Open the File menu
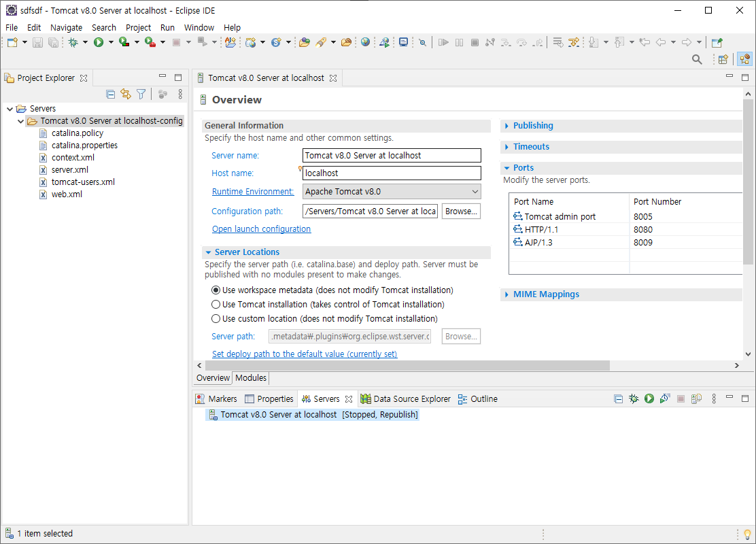The width and height of the screenshot is (756, 544). [12, 27]
